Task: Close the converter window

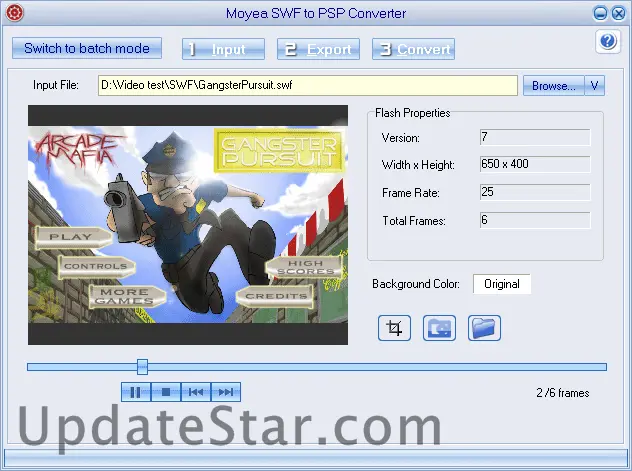Action: 618,13
